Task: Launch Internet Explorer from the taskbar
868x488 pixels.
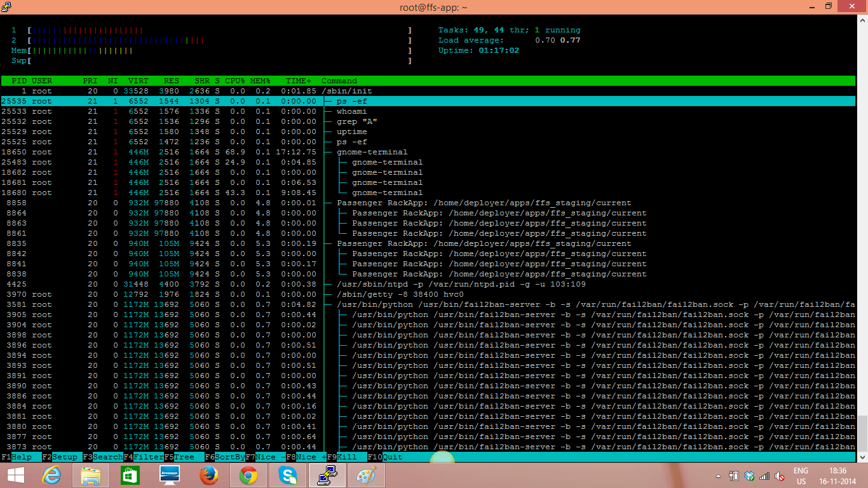Action: pos(51,475)
